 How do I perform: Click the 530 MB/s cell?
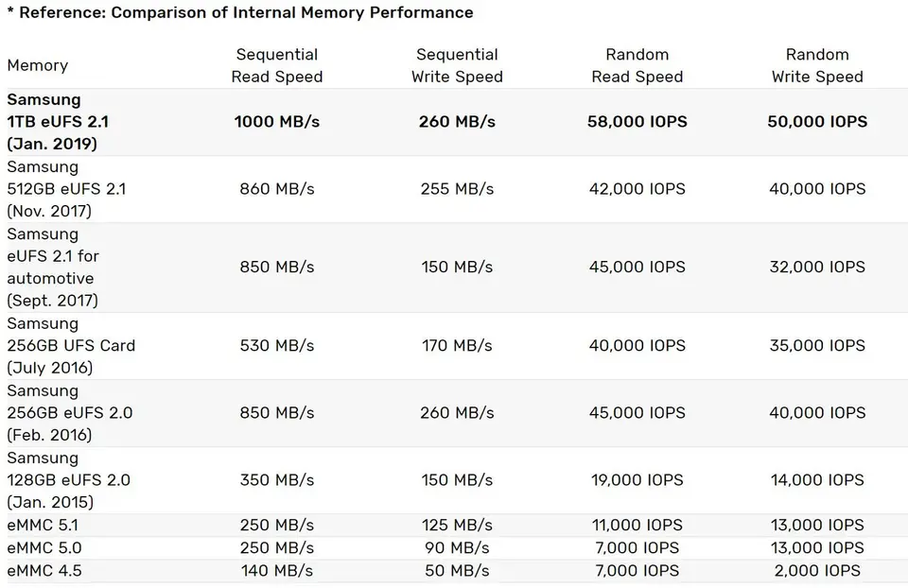tap(277, 346)
